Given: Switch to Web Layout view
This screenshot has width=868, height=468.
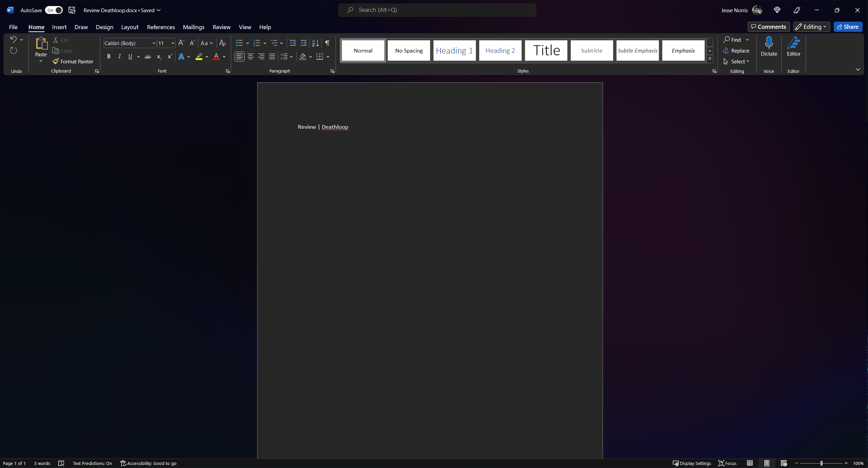Looking at the screenshot, I should (x=784, y=463).
